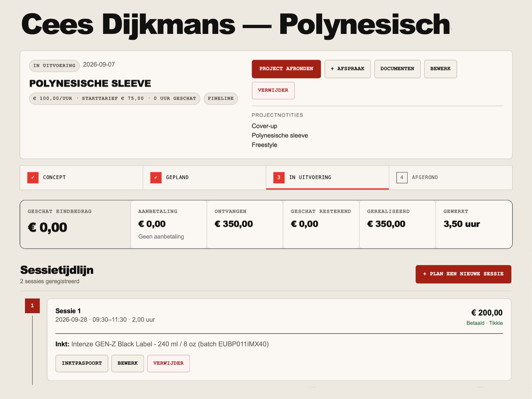Click the In Uitvoering status badge
This screenshot has height=399, width=532.
[x=55, y=66]
